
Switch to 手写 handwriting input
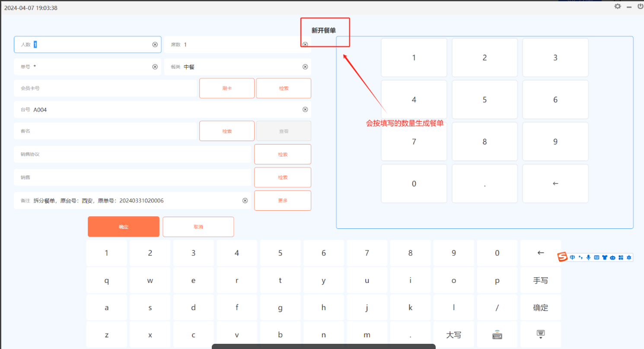(540, 280)
